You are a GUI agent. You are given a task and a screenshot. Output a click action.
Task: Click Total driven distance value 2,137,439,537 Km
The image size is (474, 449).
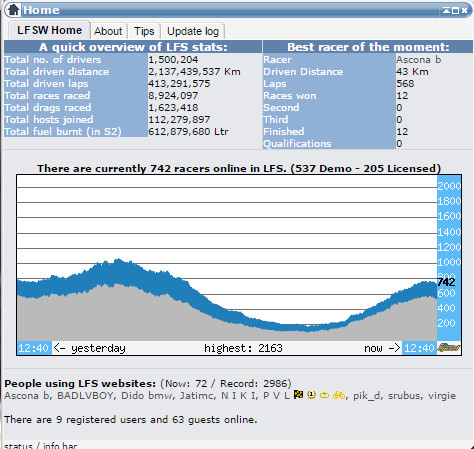click(194, 72)
